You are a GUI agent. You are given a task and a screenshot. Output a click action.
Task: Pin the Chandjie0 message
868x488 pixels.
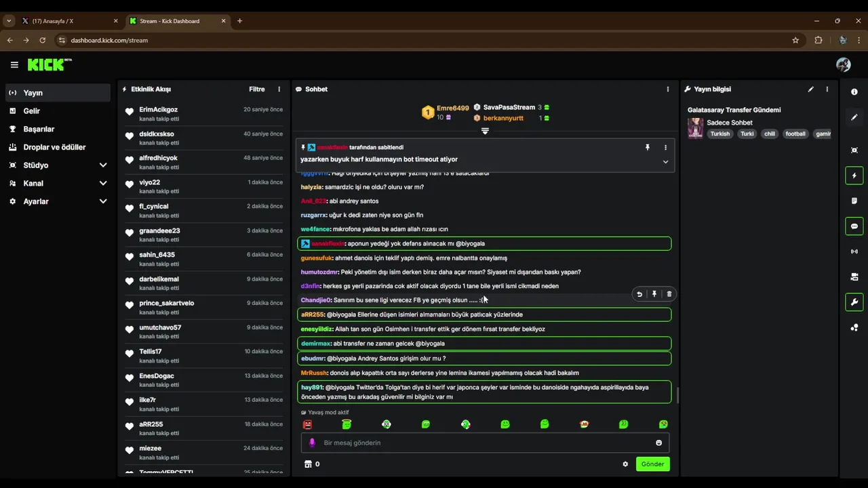[654, 294]
